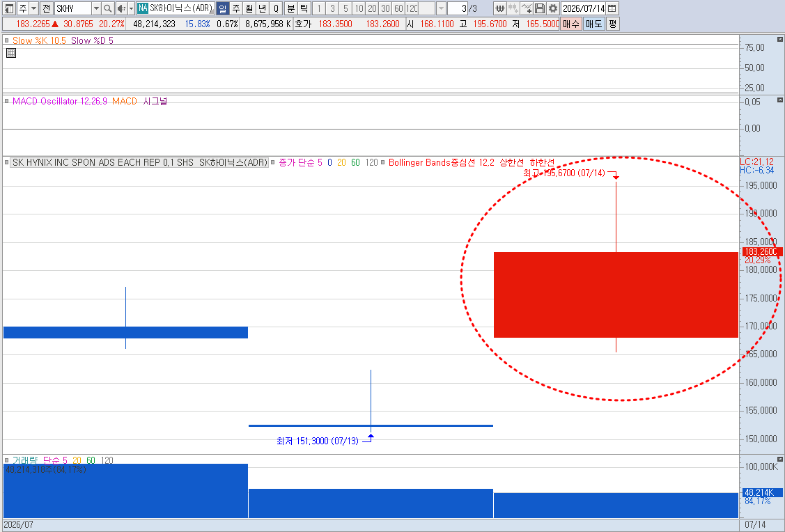Open interval dropdown arrow before 3/3 field
The height and width of the screenshot is (532, 785).
pos(441,8)
